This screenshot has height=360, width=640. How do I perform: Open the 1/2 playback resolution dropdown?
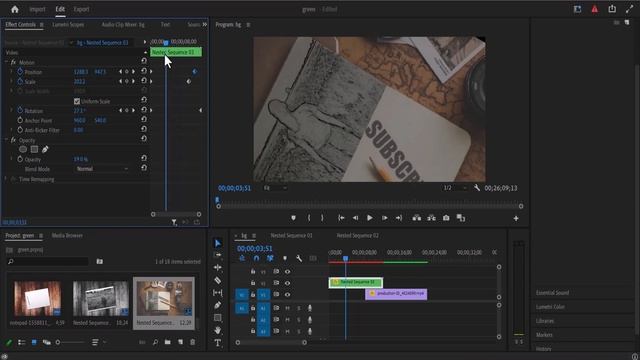(x=455, y=188)
